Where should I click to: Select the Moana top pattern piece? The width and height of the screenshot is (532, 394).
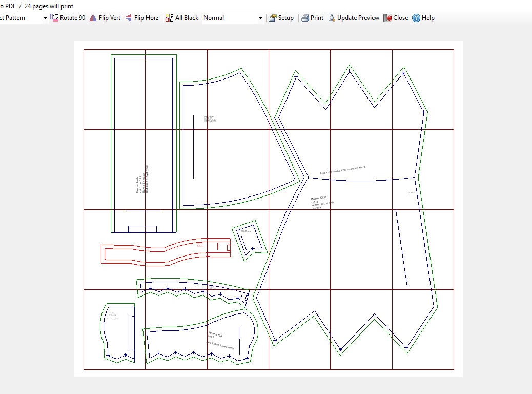(x=200, y=337)
